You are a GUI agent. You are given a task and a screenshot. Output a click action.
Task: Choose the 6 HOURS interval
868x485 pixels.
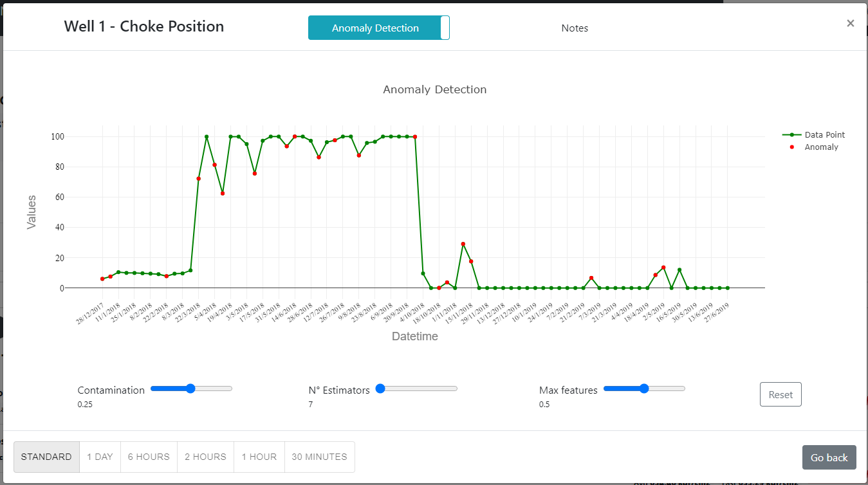click(x=149, y=457)
